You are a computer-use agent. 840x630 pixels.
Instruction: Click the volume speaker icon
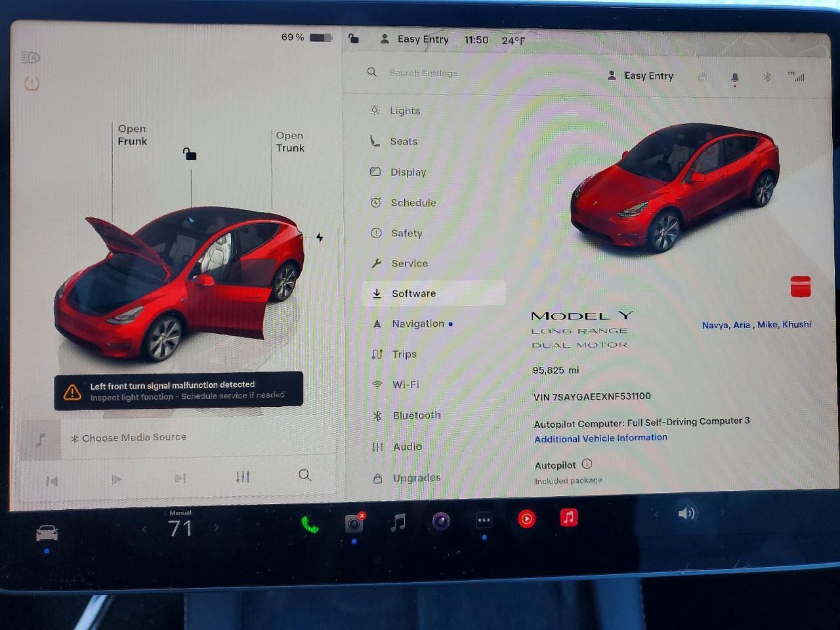coord(686,513)
